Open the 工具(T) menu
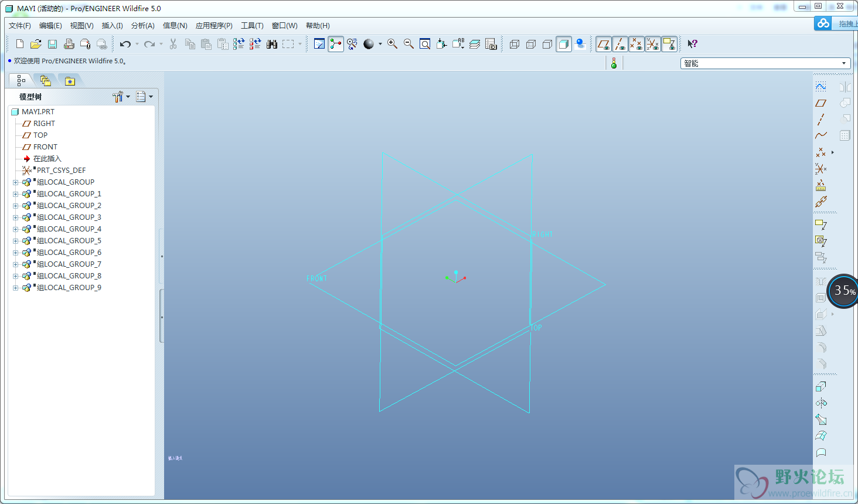Viewport: 858px width, 504px height. coord(252,26)
